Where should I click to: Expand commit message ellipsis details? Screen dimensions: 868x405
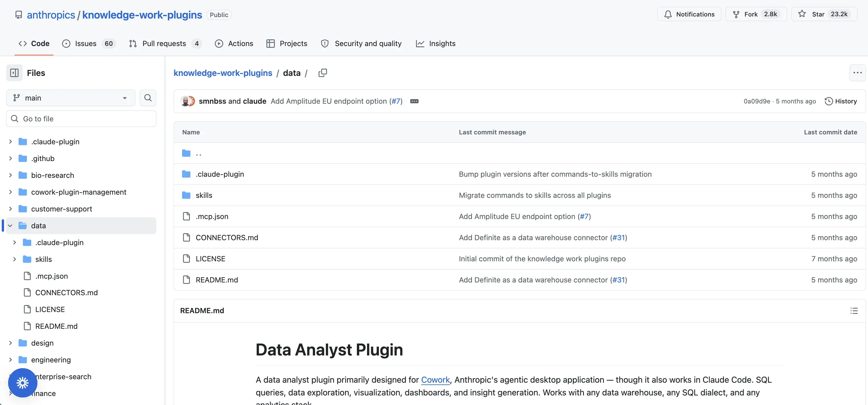tap(414, 101)
